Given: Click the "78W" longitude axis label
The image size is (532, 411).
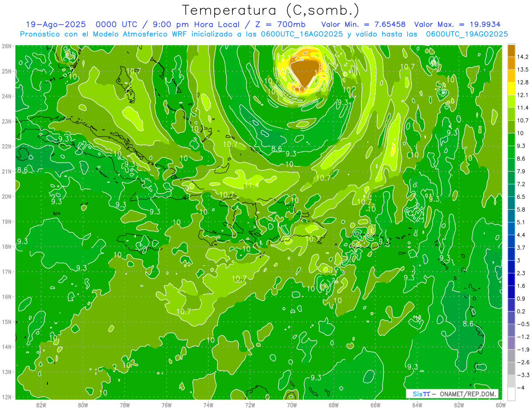Looking at the screenshot, I should point(125,405).
